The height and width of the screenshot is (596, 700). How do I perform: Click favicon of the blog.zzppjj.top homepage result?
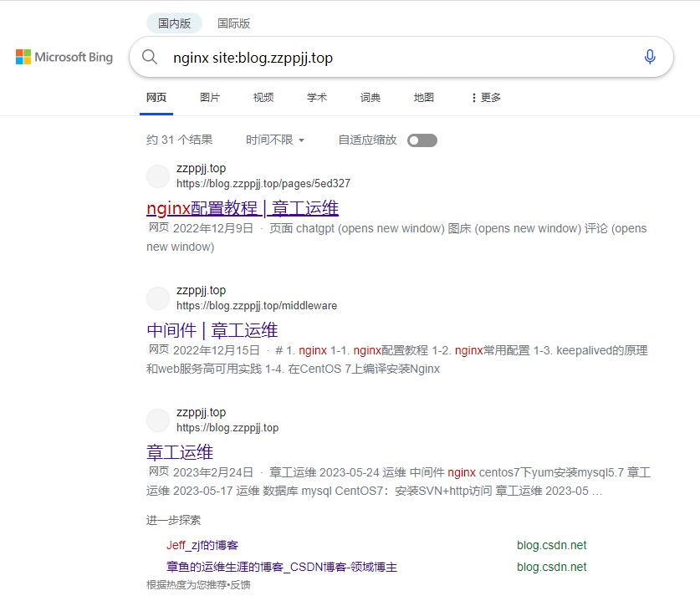tap(158, 420)
